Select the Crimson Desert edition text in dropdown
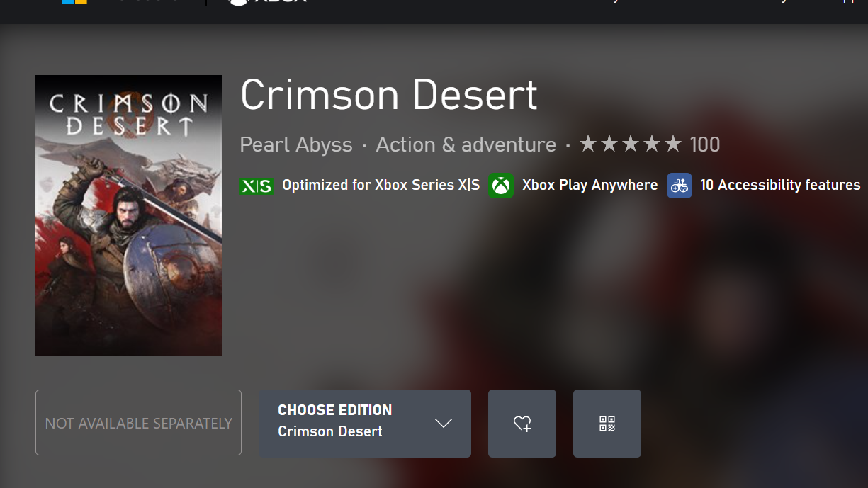868x488 pixels. coord(330,431)
